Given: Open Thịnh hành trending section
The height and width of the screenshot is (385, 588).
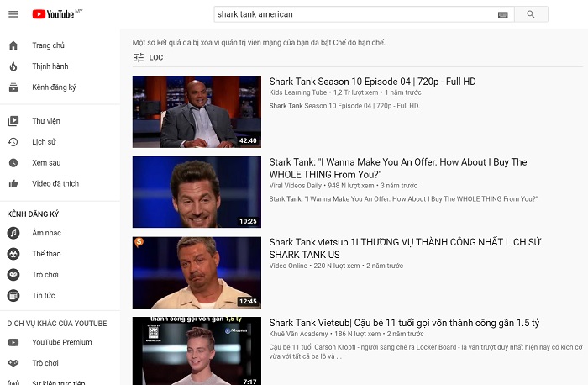Looking at the screenshot, I should [x=50, y=66].
